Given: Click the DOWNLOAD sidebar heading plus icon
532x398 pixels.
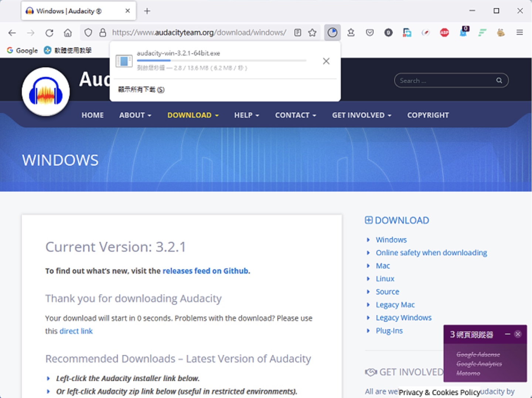Looking at the screenshot, I should pos(368,220).
